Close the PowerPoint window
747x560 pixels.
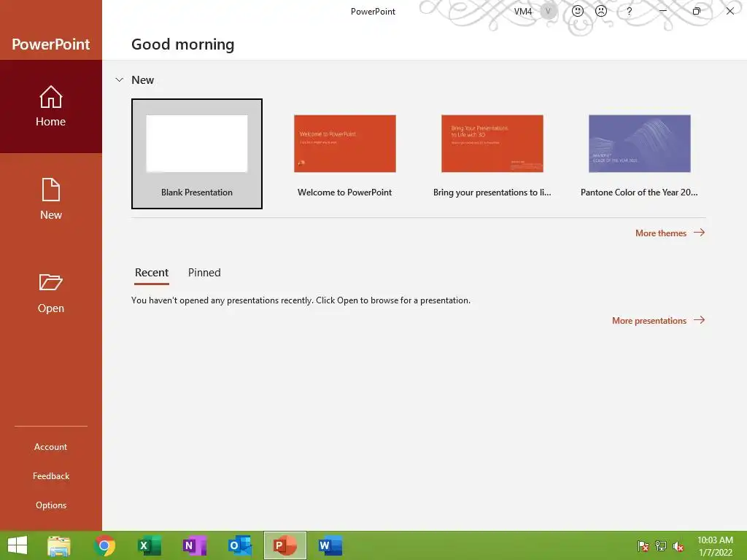(729, 11)
